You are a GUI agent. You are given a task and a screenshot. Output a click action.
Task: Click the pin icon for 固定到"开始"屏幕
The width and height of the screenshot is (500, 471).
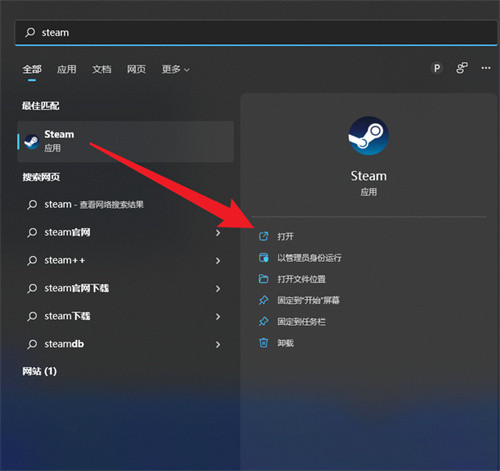pos(263,300)
